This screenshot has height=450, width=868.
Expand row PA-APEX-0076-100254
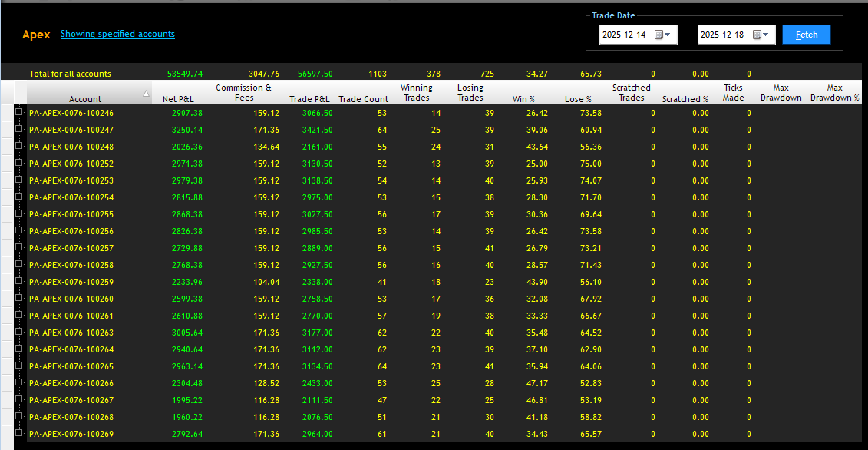[x=19, y=197]
